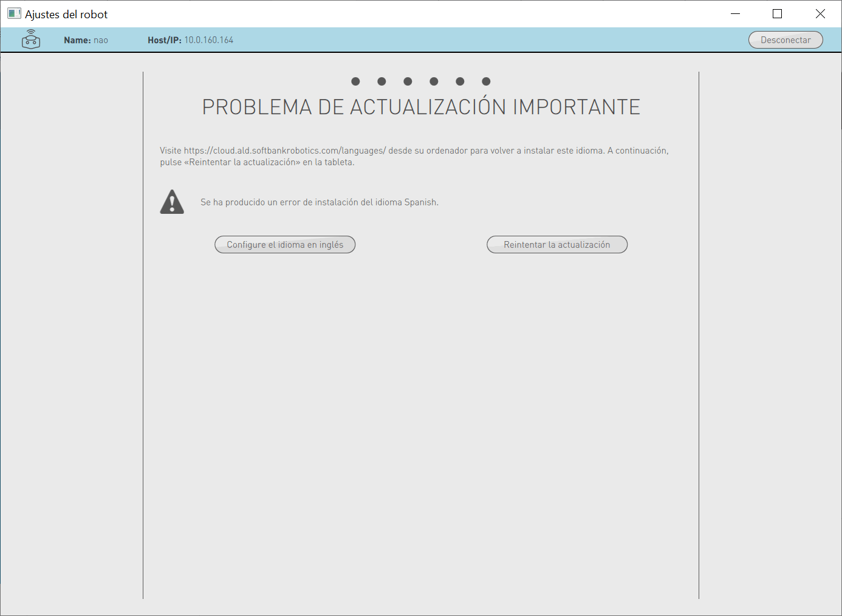Click the app icon beside 'Ajustes del robot'
Viewport: 842px width, 616px height.
14,14
